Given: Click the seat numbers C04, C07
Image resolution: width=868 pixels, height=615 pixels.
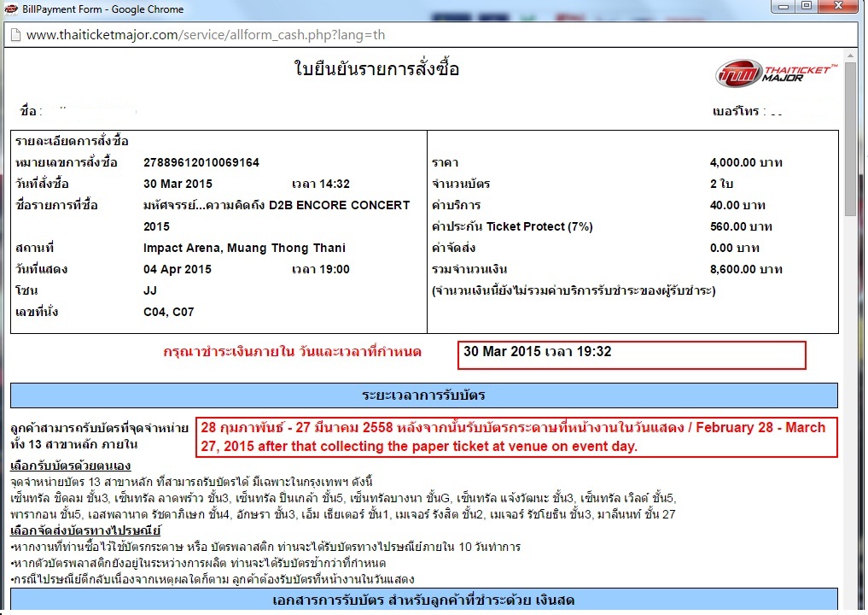Looking at the screenshot, I should 169,312.
